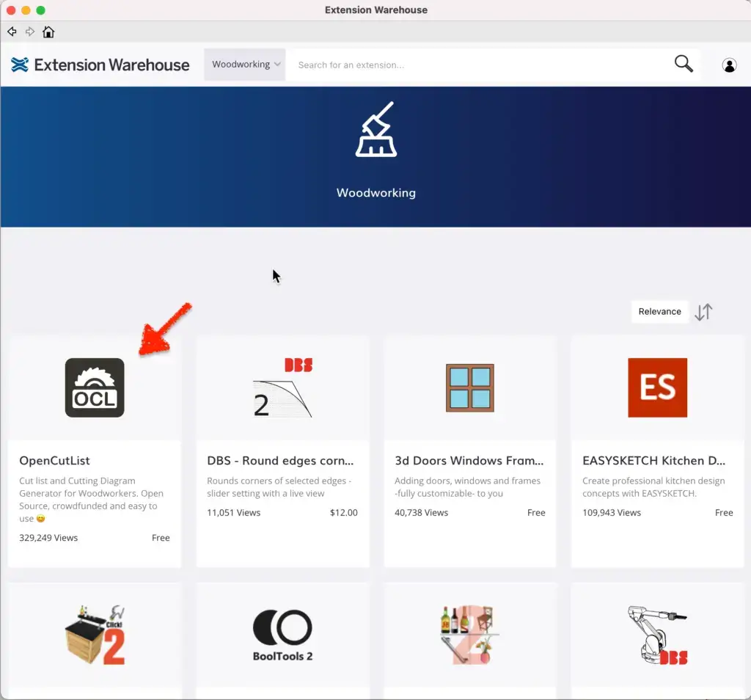
Task: Open the OpenCutList title
Action: [x=54, y=461]
